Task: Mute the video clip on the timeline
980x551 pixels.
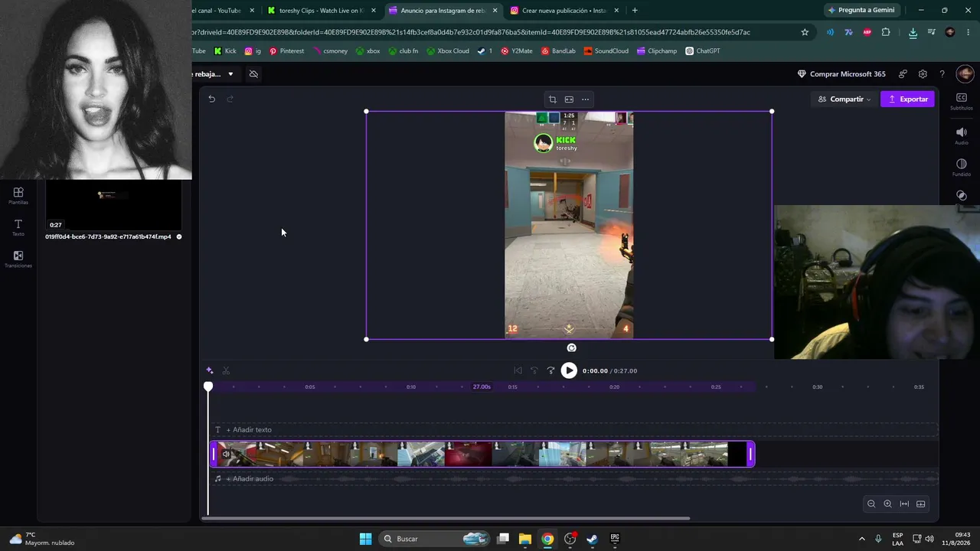Action: 226,455
